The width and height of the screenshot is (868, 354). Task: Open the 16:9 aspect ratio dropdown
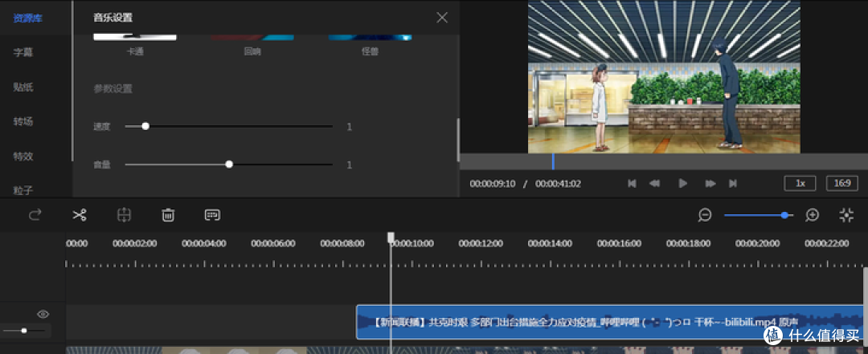click(841, 183)
